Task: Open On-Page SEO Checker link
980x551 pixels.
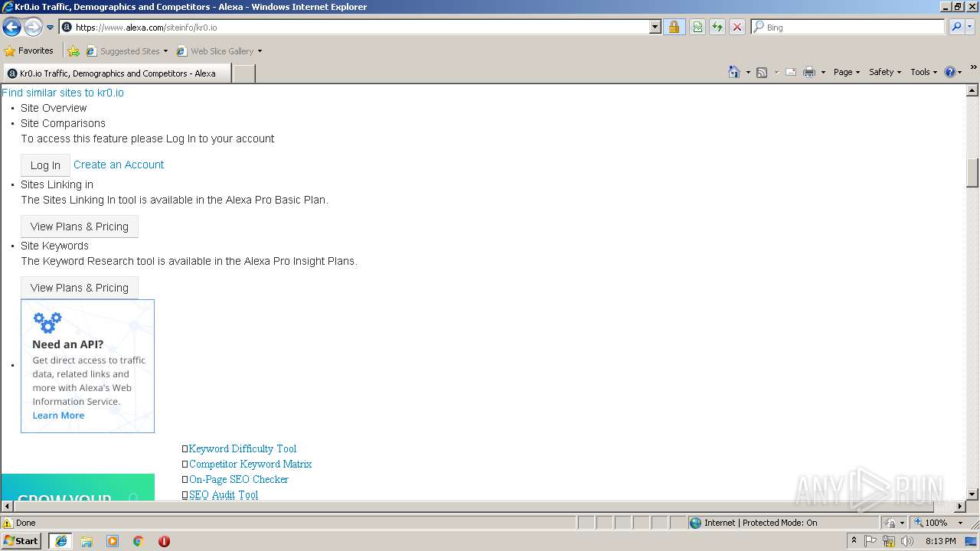Action: pyautogui.click(x=239, y=479)
